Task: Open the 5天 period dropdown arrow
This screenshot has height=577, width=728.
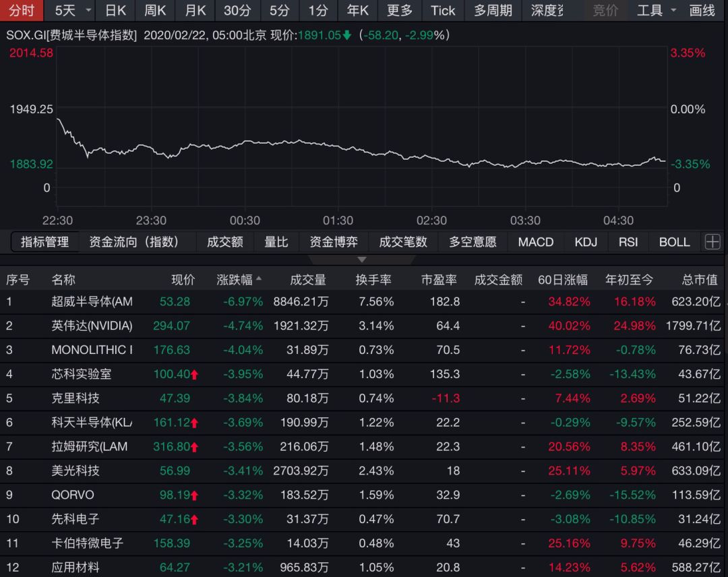Action: point(88,9)
